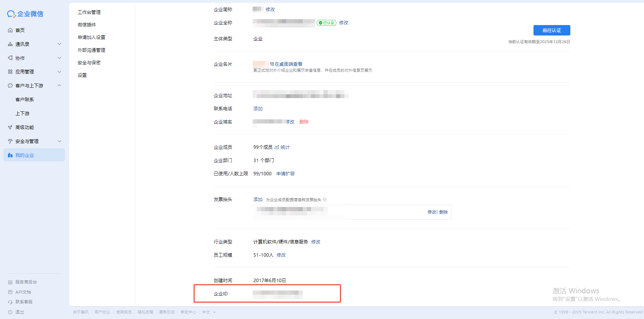Click the 31 个部门 value
The height and width of the screenshot is (319, 644).
[263, 160]
